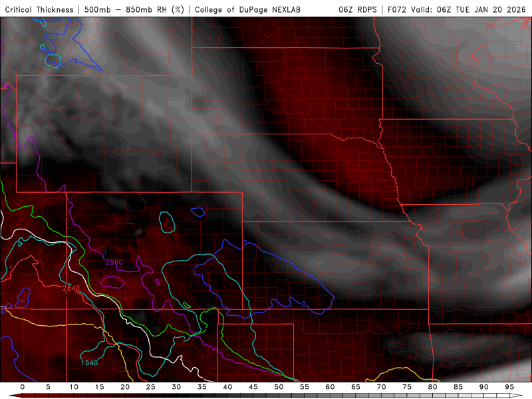Click the colorbar value '90'

tap(483, 387)
